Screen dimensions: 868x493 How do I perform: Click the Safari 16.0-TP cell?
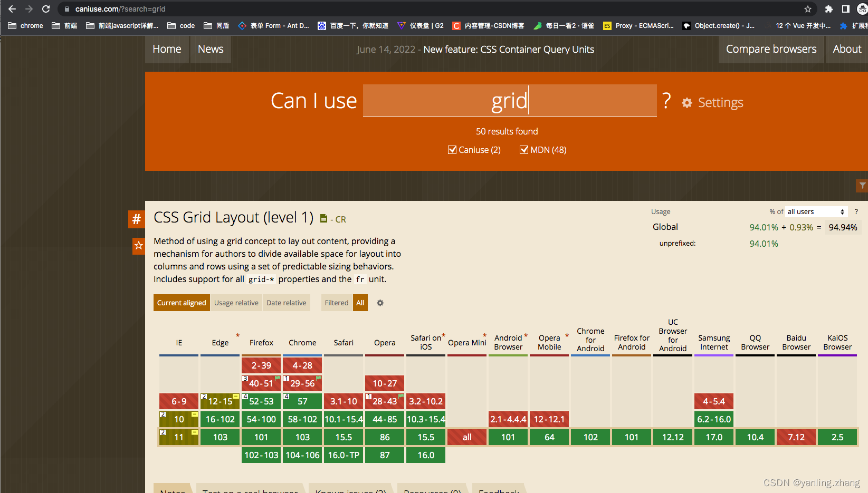344,455
